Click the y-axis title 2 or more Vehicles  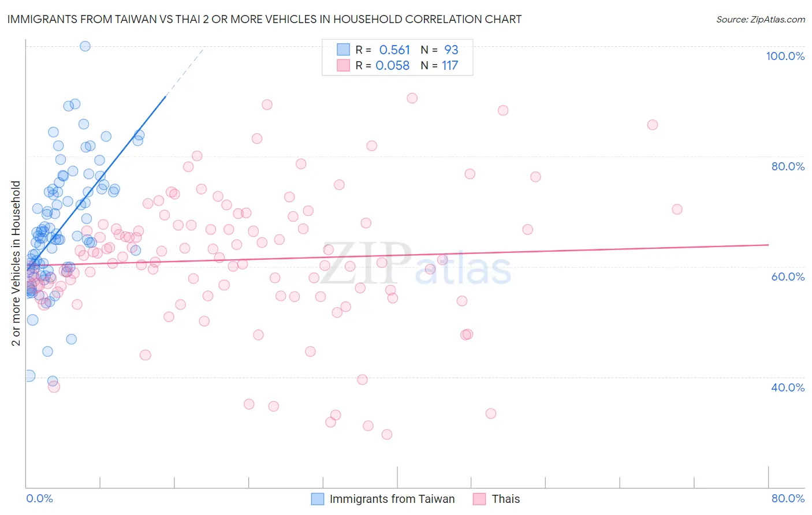coord(16,263)
